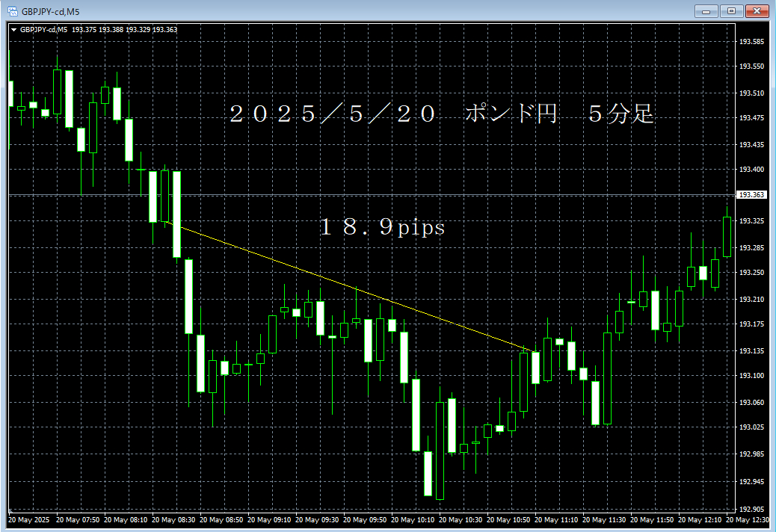Close the GBPJPY-cd,M5 chart window
776x532 pixels.
pos(757,11)
